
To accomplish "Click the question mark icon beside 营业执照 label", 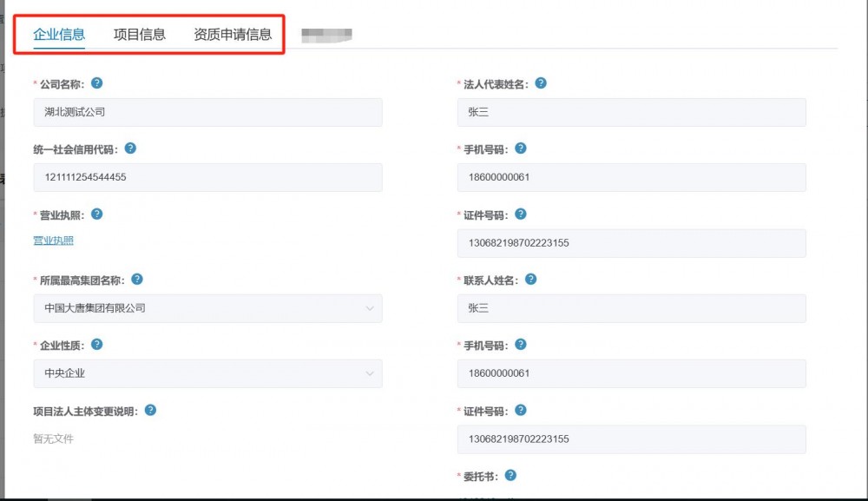I will (96, 214).
